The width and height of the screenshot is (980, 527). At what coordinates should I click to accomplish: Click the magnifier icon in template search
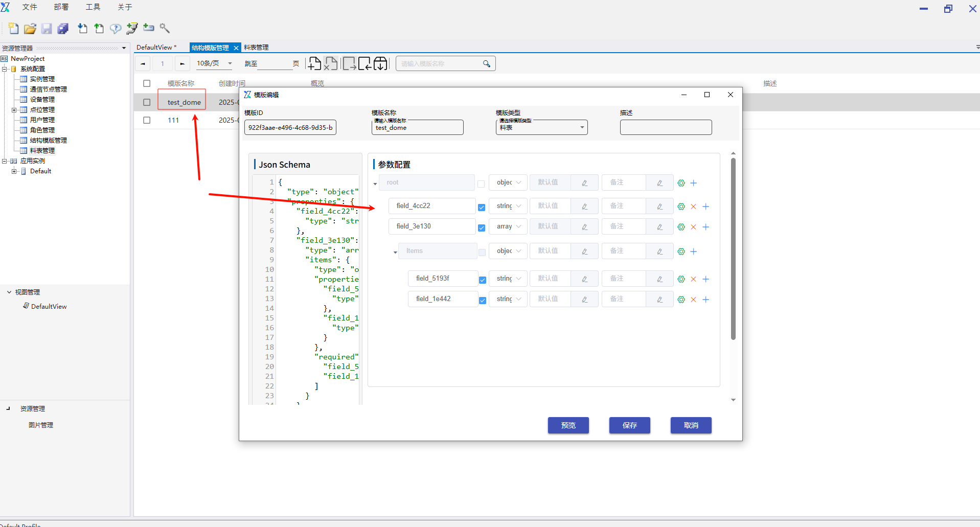(486, 64)
